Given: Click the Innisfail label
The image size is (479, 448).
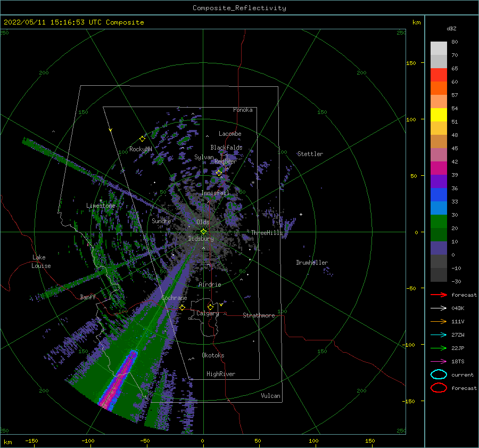Looking at the screenshot, I should point(215,193).
